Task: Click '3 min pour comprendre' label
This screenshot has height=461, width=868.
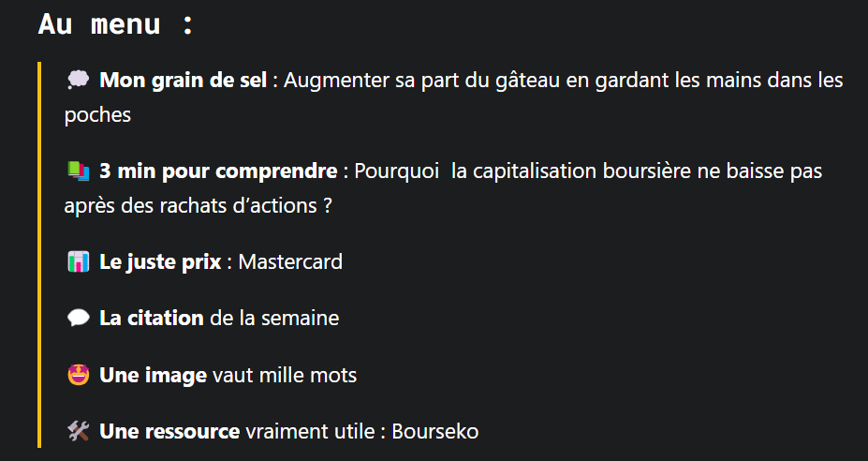Action: [x=218, y=171]
